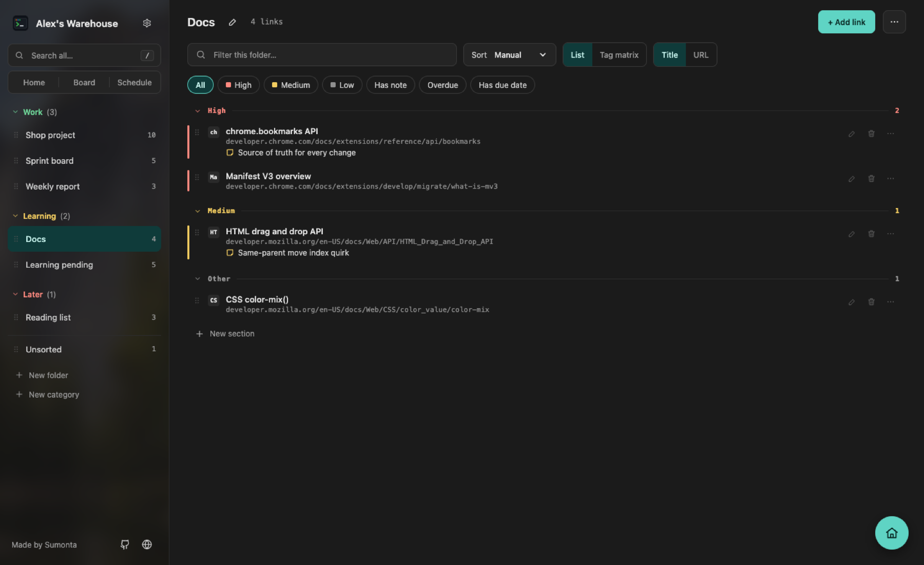
Task: Edit the Manifest V3 overview link
Action: click(x=851, y=179)
